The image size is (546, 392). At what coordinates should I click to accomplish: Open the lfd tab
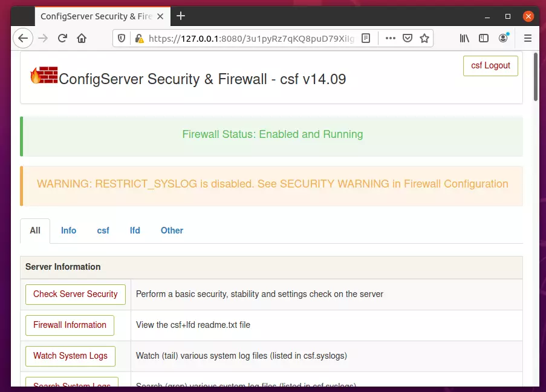coord(135,230)
